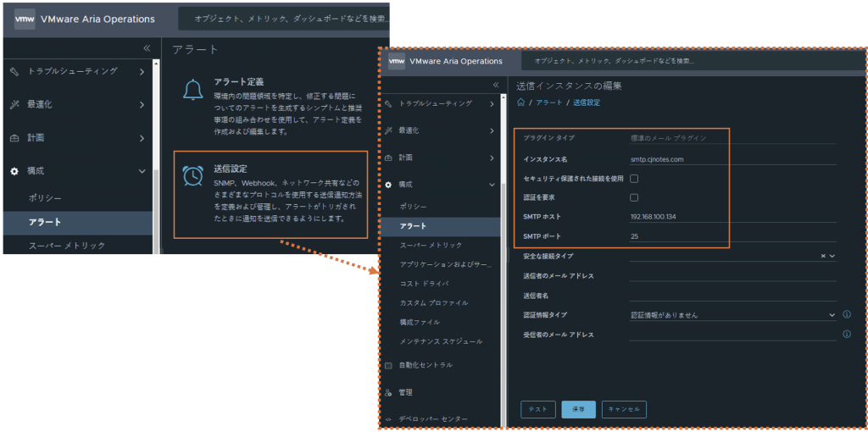Click the people icon beside 管理
This screenshot has height=432, width=868.
[x=388, y=393]
